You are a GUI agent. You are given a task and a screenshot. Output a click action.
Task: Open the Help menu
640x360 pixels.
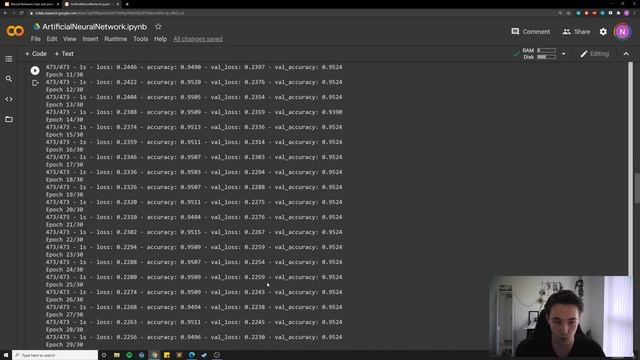160,39
